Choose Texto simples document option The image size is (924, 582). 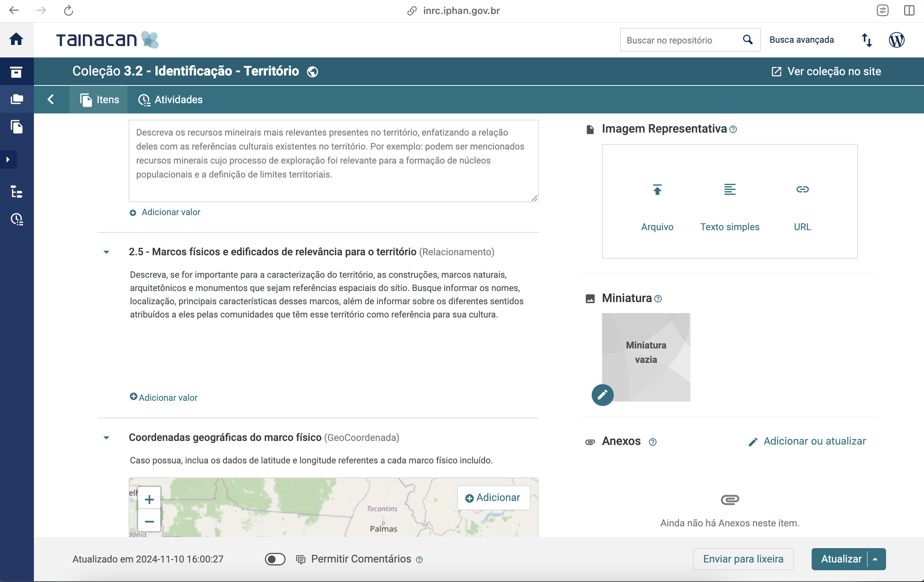729,208
